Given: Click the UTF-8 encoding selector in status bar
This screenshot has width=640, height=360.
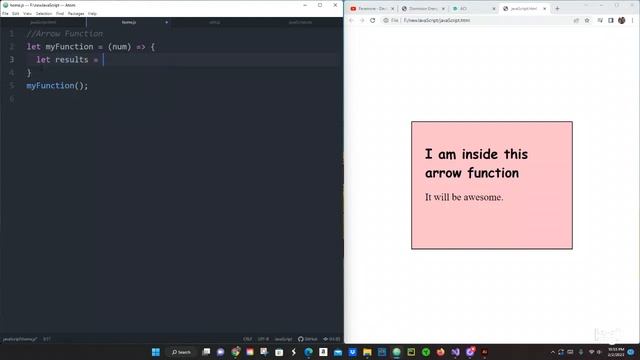Looking at the screenshot, I should pos(263,339).
